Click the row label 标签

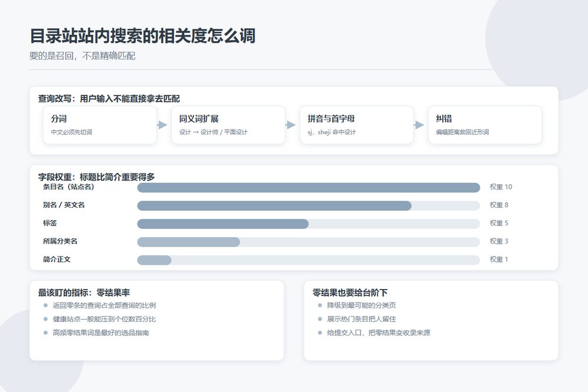click(x=50, y=223)
